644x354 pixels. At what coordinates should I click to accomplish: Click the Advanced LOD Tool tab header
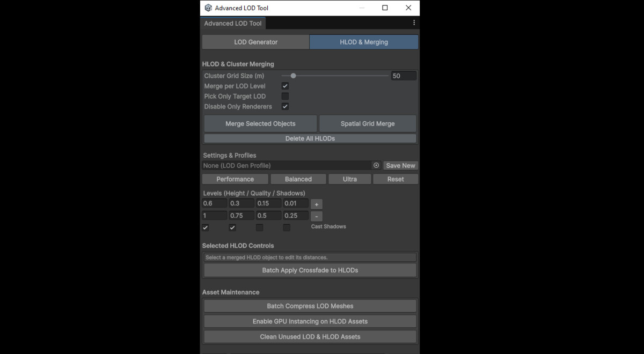(232, 23)
